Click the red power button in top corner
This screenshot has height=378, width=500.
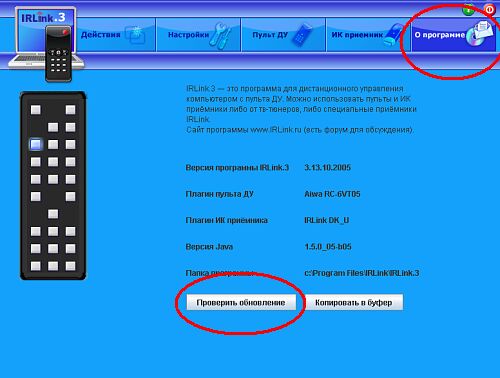click(x=489, y=10)
